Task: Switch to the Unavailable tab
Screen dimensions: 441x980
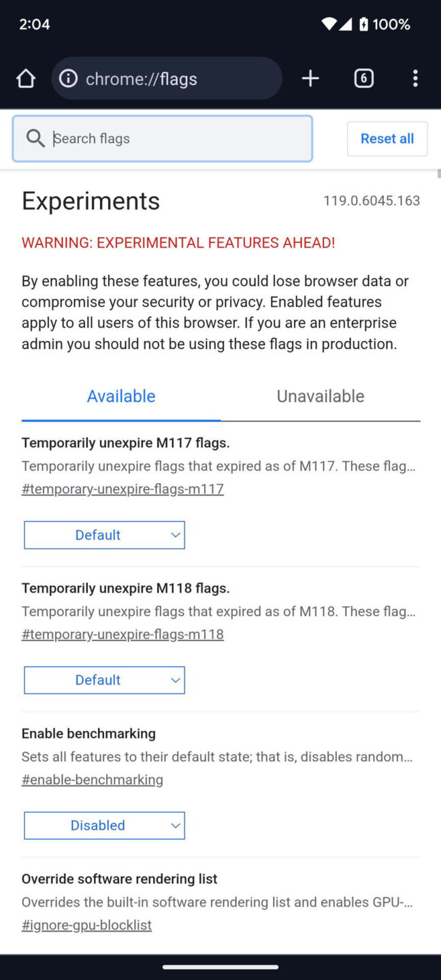Action: [x=320, y=395]
